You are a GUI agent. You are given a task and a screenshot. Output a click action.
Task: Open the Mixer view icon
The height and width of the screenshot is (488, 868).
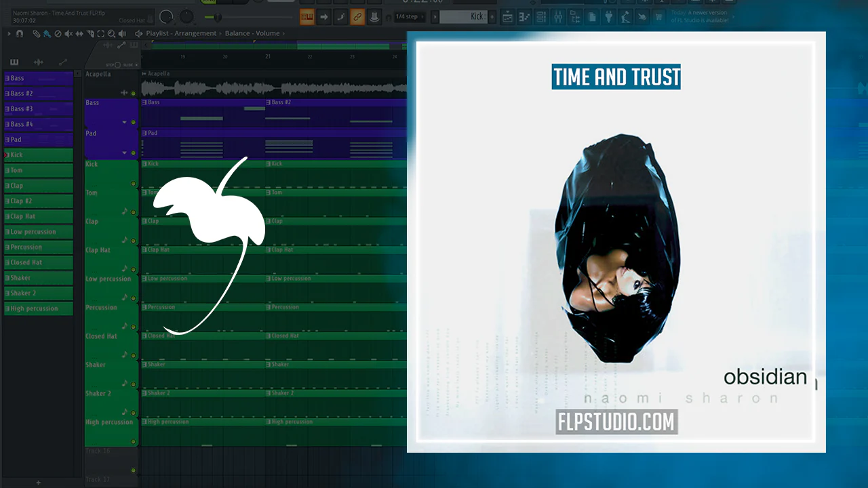pos(558,17)
